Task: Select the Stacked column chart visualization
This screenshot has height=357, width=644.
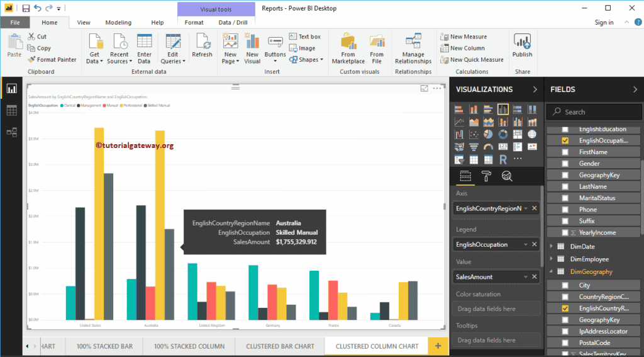Action: [474, 110]
